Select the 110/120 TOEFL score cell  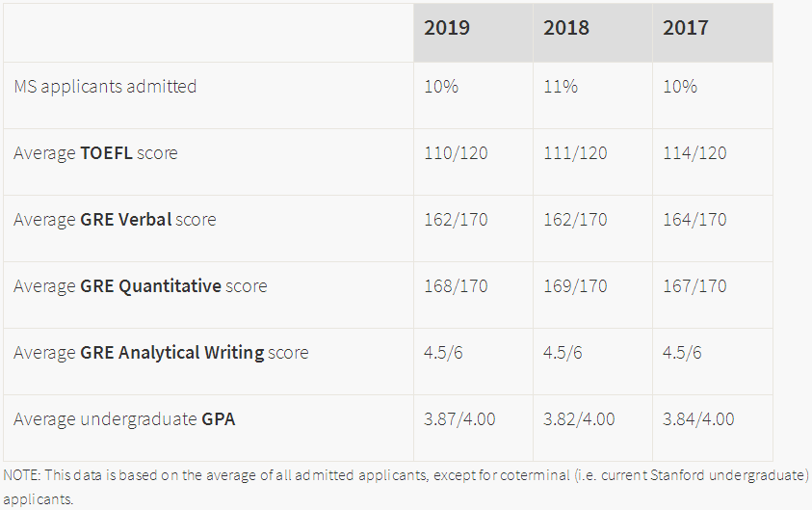click(456, 153)
